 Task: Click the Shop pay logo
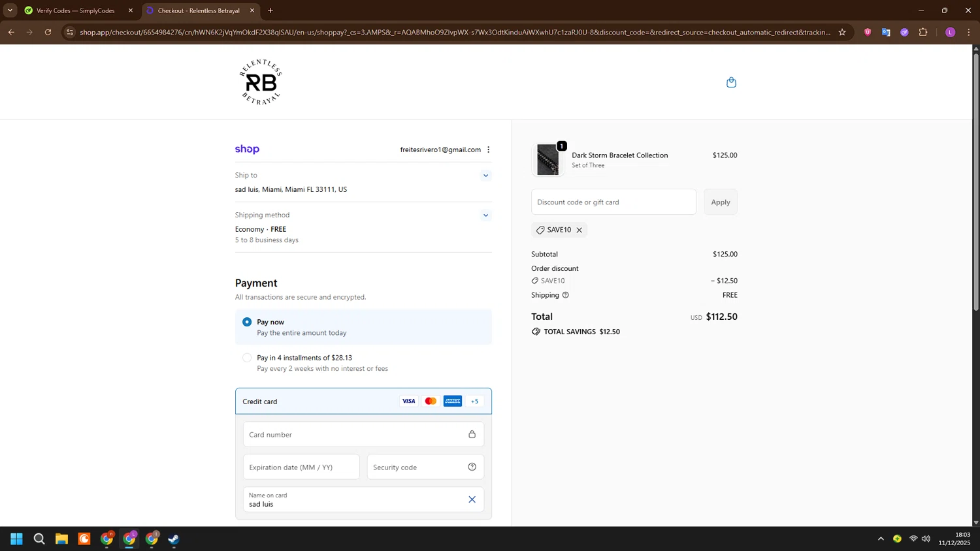point(247,150)
